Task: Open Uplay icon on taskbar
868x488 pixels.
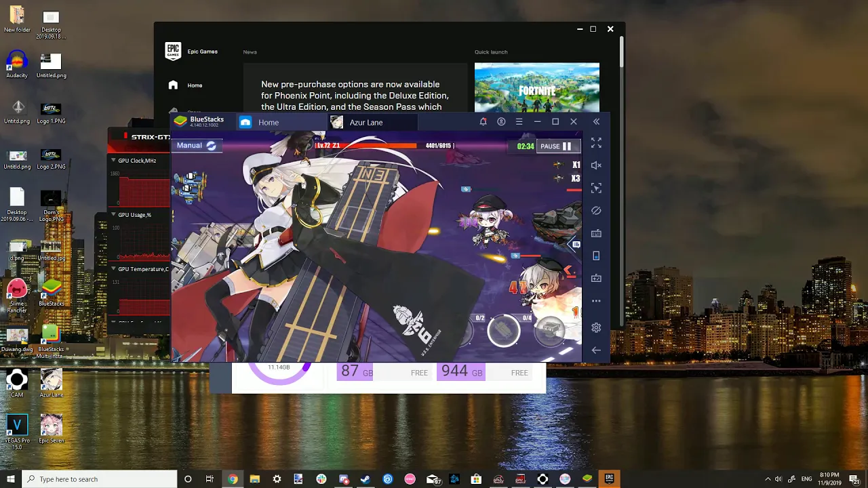Action: click(x=388, y=479)
